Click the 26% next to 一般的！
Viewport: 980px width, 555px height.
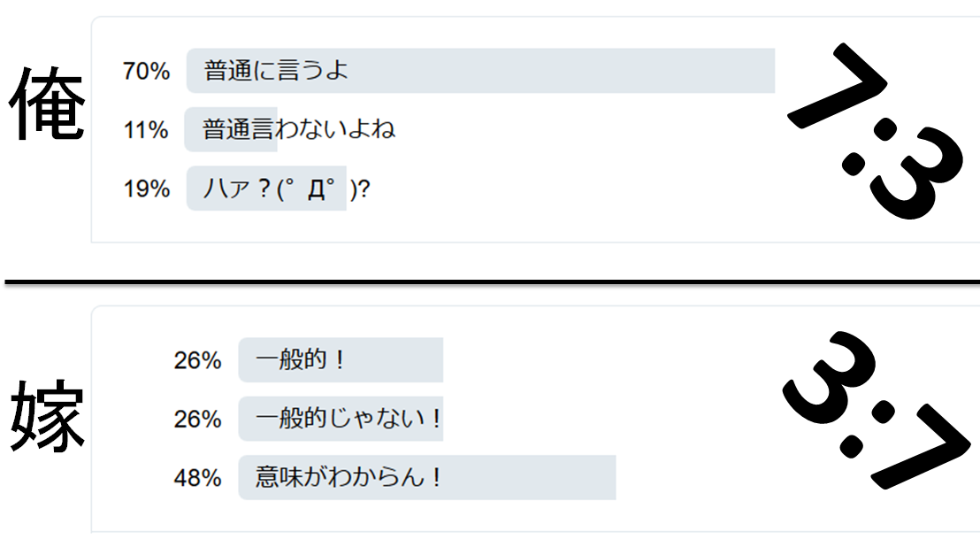[x=197, y=360]
